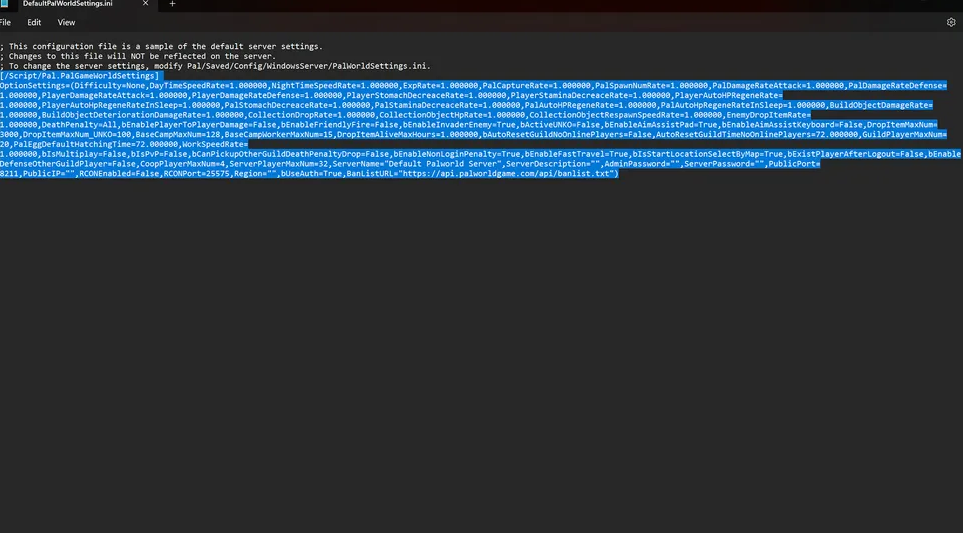This screenshot has height=533, width=963.
Task: Open the Edit menu
Action: 34,22
